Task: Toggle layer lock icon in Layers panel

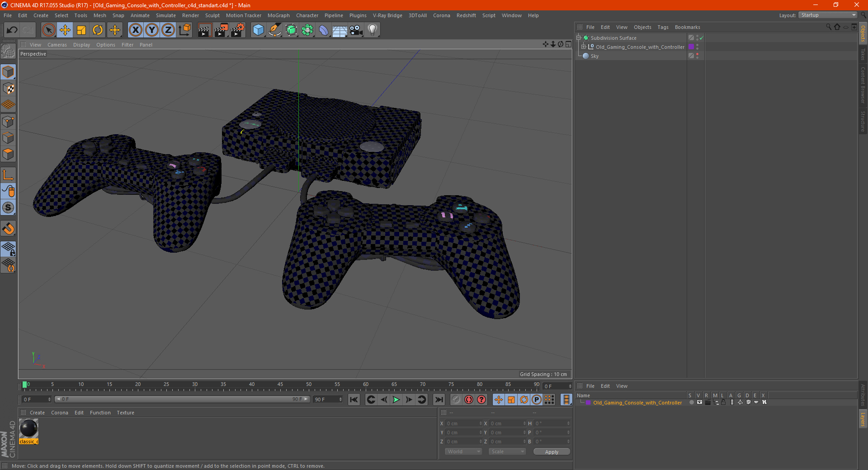Action: [723, 402]
